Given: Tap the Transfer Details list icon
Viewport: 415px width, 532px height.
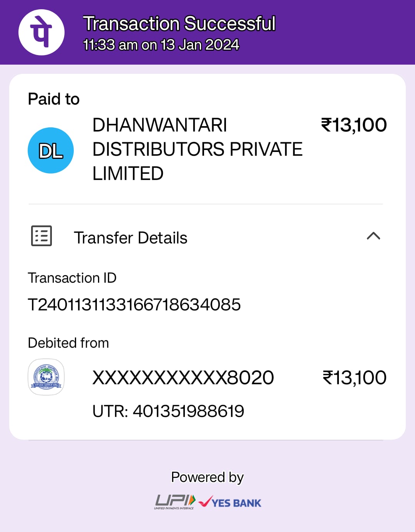Looking at the screenshot, I should point(41,236).
